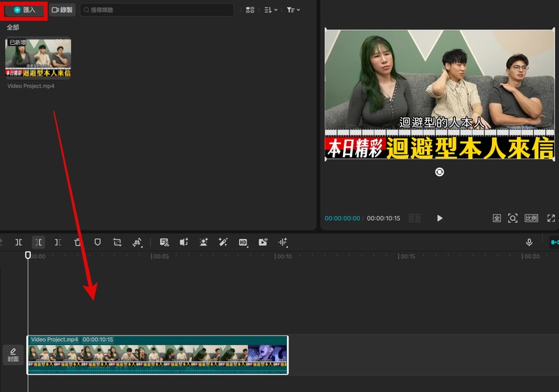Toggle the main track magnet snapping
559x392 pixels.
click(x=554, y=242)
